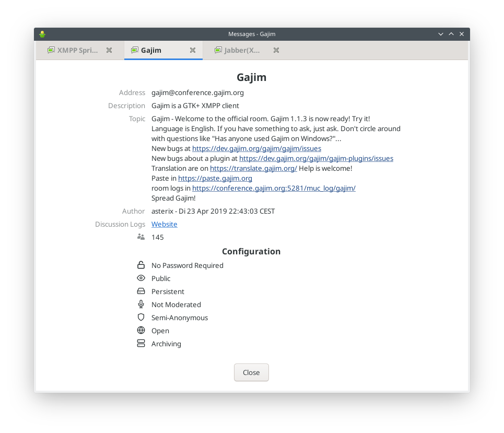
Task: Click the address gajim@conference.gajim.org
Action: tap(197, 92)
